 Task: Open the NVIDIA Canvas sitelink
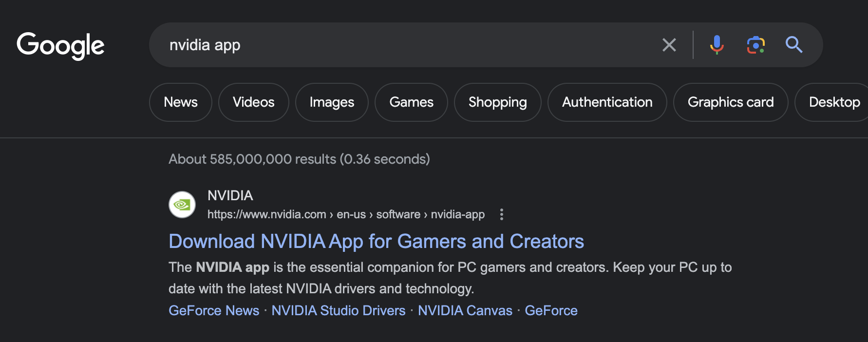pyautogui.click(x=465, y=311)
